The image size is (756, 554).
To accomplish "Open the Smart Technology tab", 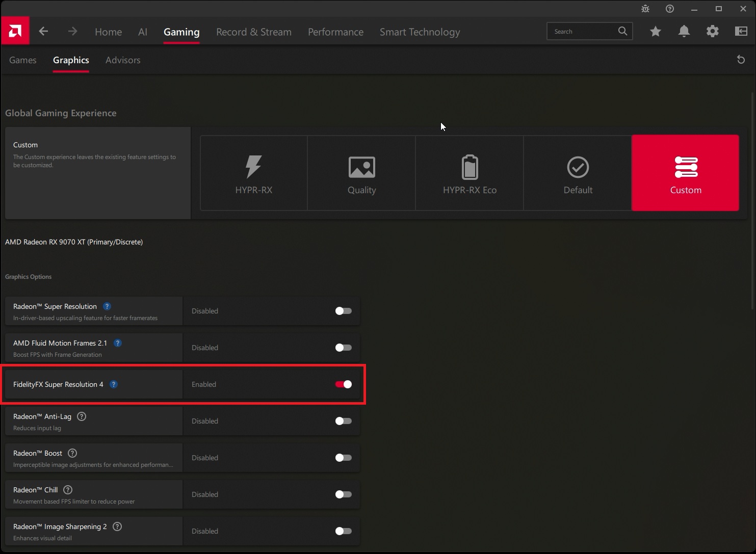I will click(x=420, y=32).
